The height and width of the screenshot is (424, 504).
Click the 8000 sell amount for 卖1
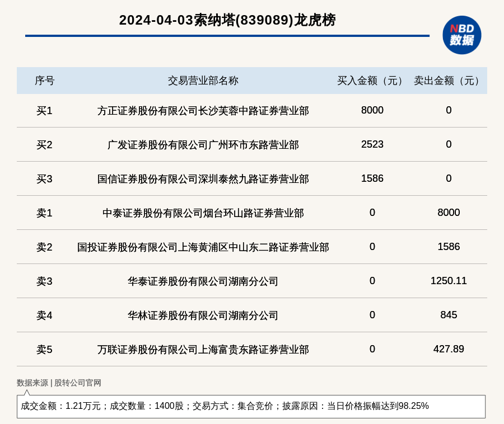449,213
